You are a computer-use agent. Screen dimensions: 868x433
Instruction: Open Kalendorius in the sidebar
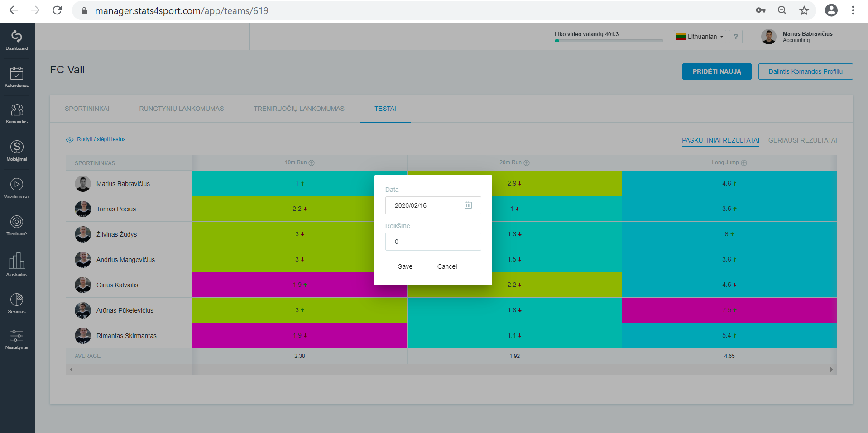pyautogui.click(x=17, y=77)
